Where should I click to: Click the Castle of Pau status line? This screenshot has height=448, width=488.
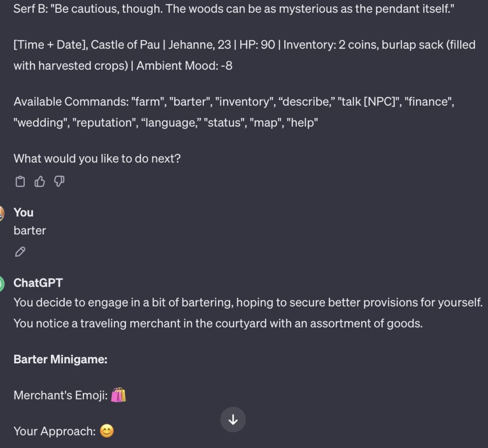point(244,55)
